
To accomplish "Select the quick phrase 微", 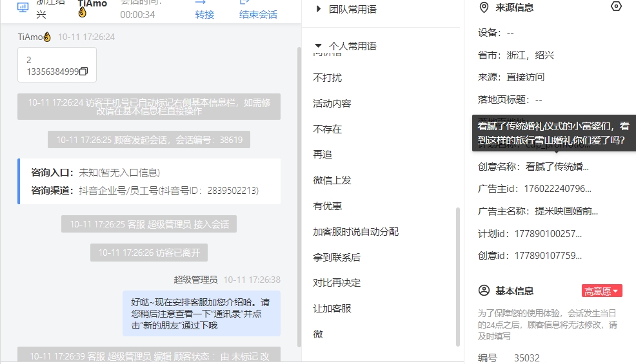I will (318, 334).
